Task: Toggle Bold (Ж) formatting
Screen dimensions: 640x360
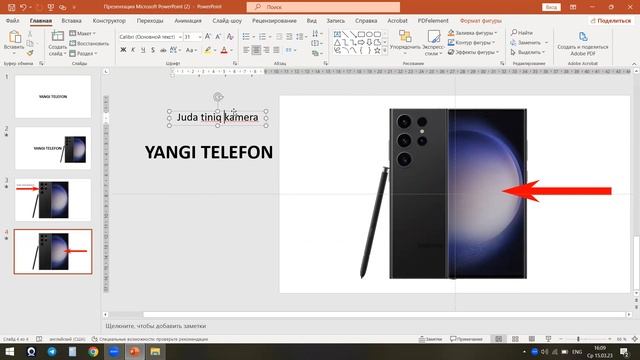Action: 123,50
